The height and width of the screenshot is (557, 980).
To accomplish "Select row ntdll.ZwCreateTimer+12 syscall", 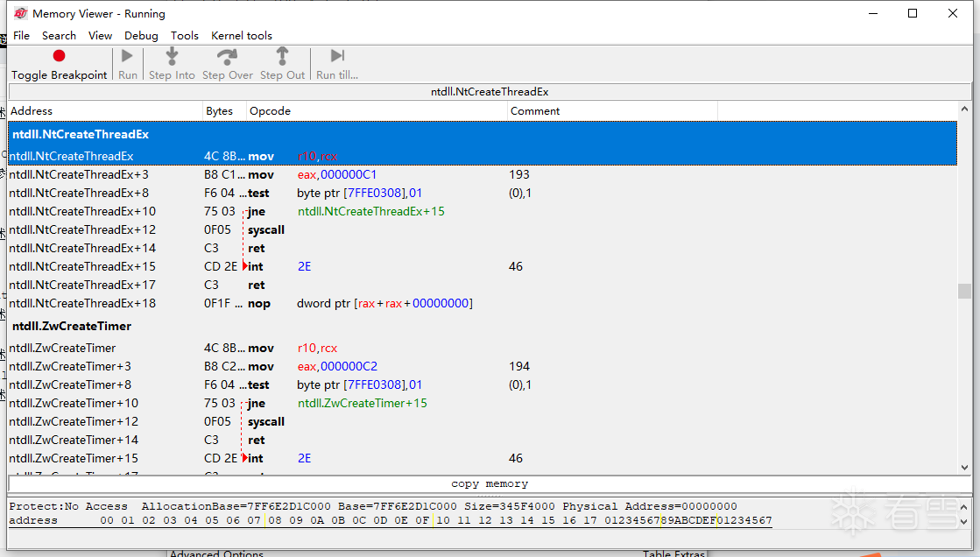I will coord(483,422).
